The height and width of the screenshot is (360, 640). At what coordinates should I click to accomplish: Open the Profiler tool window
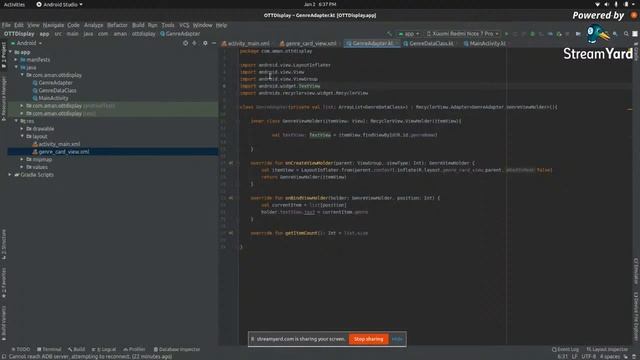(134, 349)
